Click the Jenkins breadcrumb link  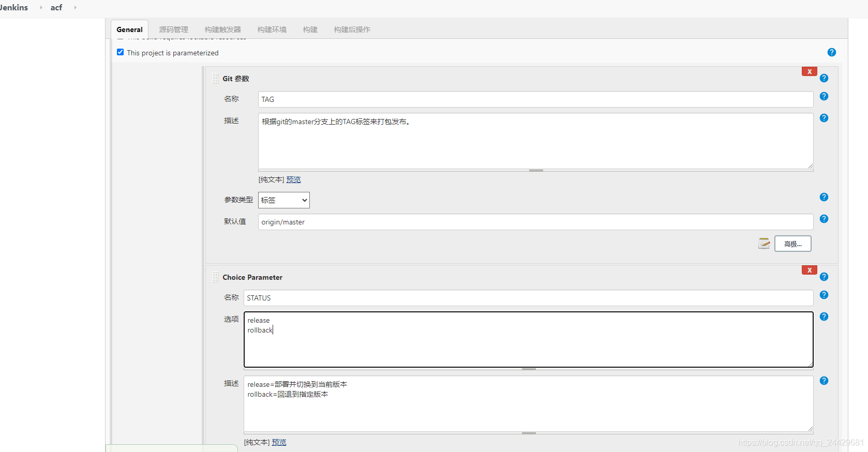14,7
